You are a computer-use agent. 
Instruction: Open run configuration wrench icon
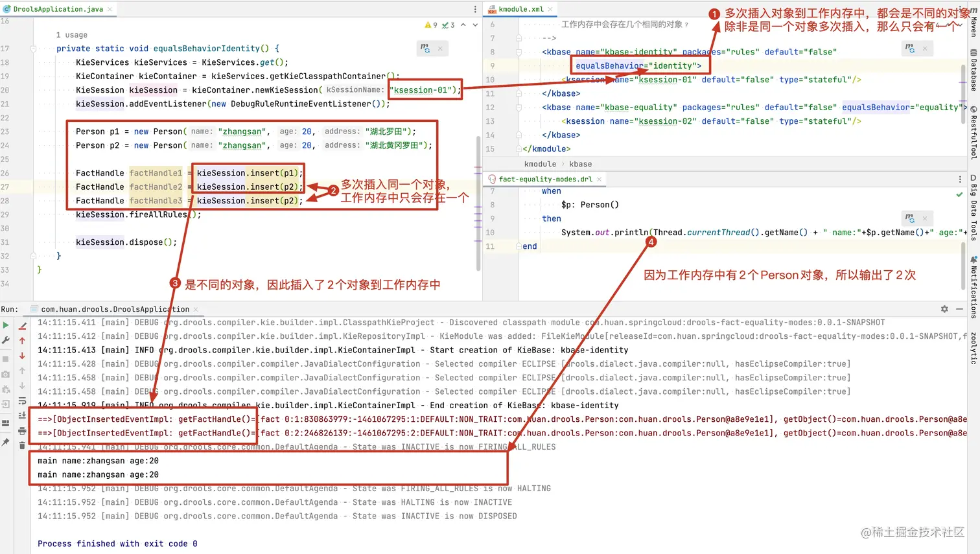[6, 340]
